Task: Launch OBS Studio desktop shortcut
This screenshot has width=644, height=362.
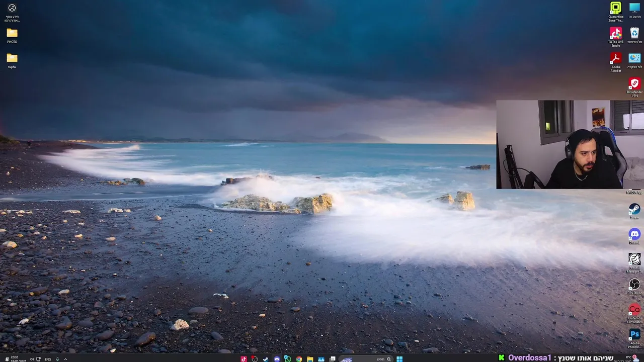Action: [634, 287]
